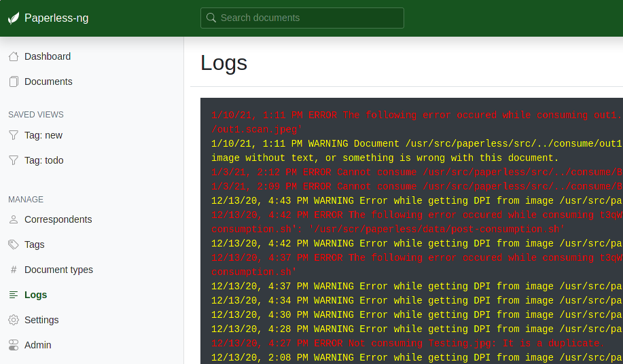
Task: Open the Settings page
Action: tap(41, 320)
